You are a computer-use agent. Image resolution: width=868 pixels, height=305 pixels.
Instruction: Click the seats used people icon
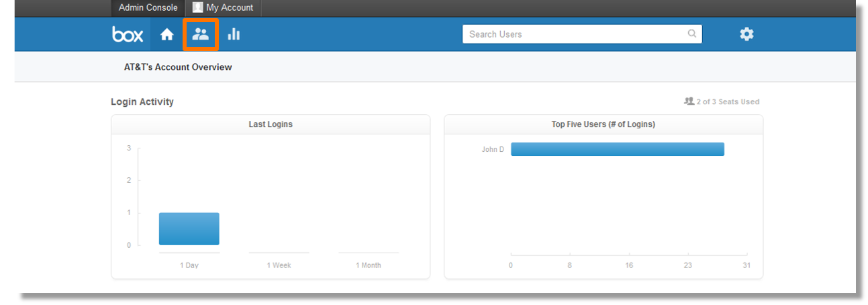688,101
